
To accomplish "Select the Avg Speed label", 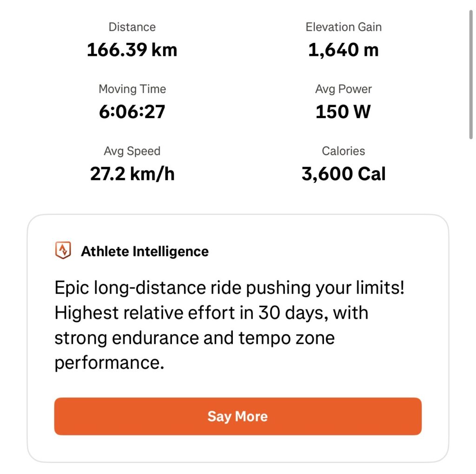I will [x=132, y=151].
